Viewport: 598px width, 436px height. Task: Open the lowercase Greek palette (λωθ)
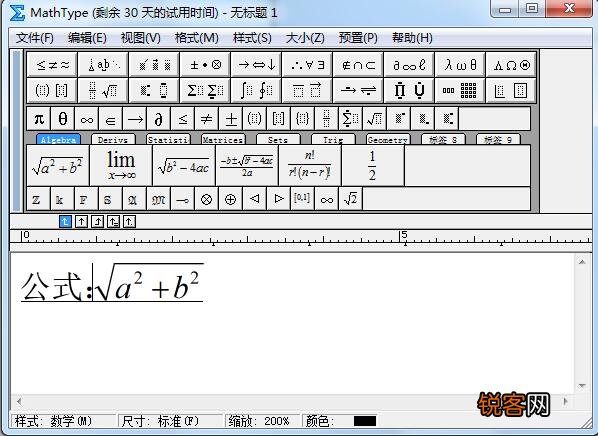tap(460, 65)
